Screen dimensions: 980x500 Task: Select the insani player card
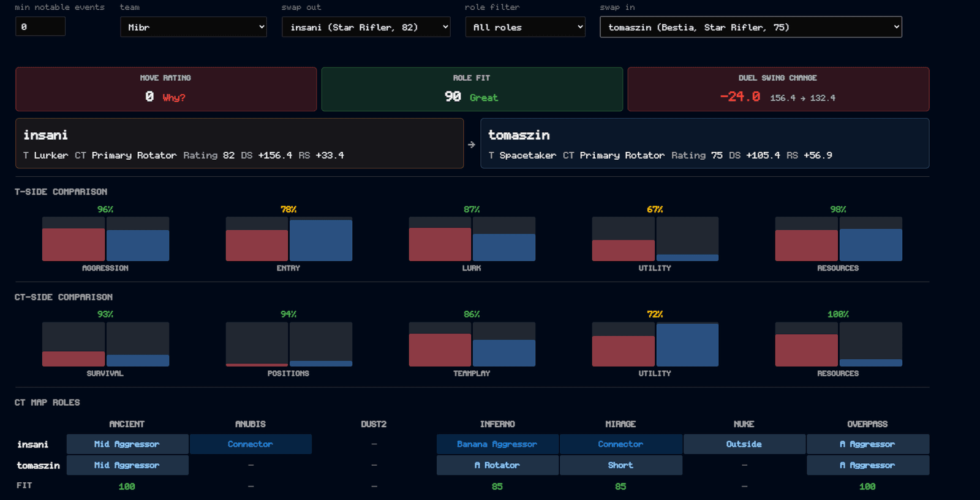tap(239, 143)
